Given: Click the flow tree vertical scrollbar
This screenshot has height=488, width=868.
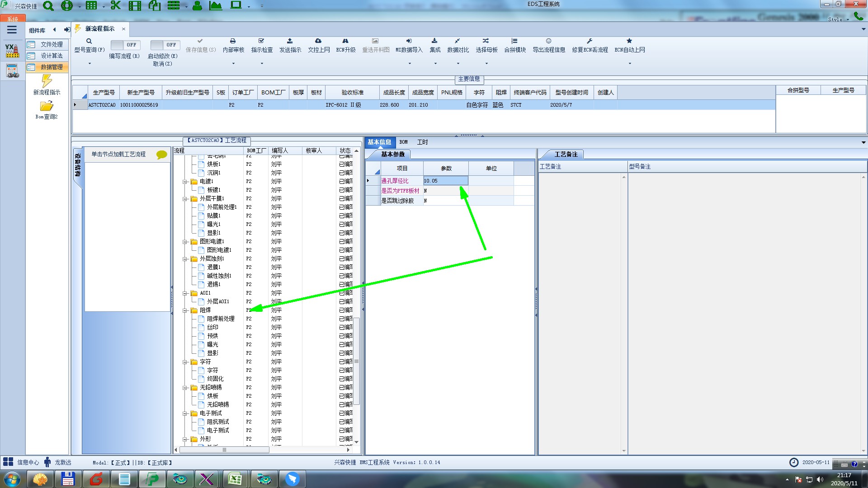Looking at the screenshot, I should [x=356, y=361].
